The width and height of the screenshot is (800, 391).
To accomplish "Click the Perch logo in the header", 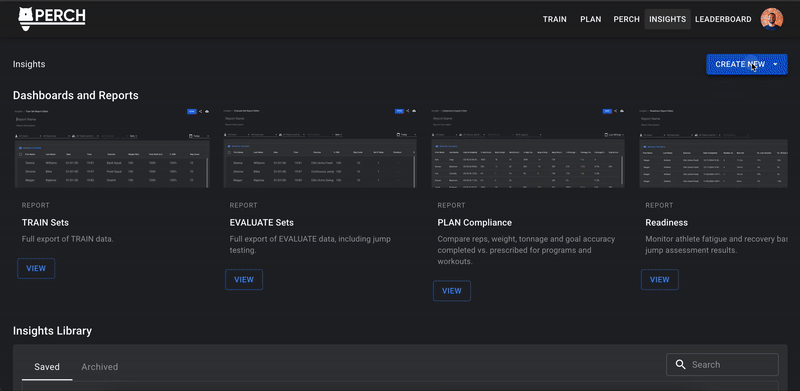I will 52,19.
